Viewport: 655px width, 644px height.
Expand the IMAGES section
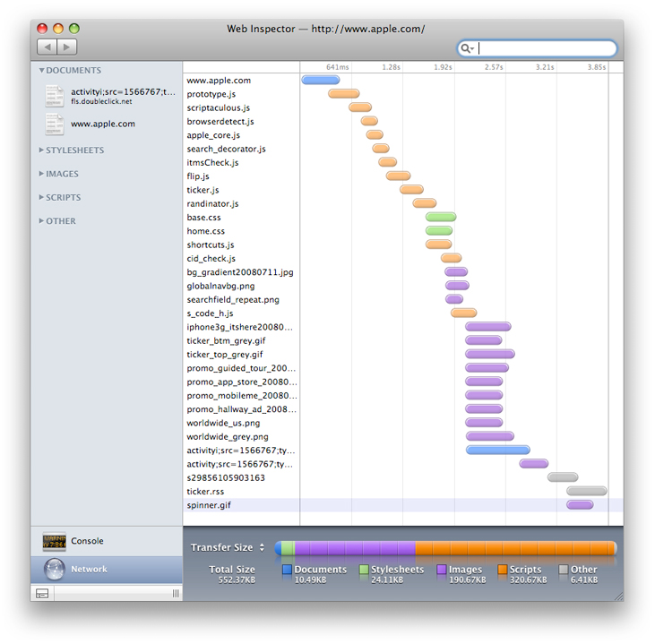coord(41,174)
